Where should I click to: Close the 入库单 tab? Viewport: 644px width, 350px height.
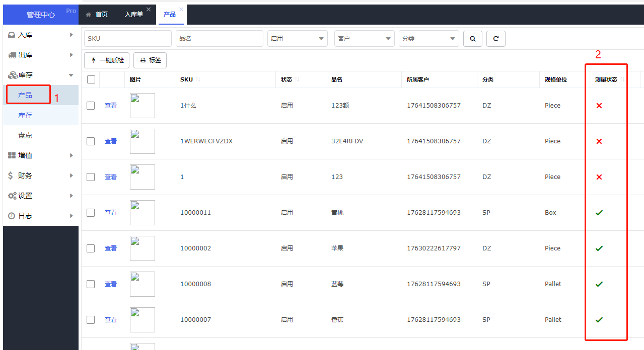[149, 10]
